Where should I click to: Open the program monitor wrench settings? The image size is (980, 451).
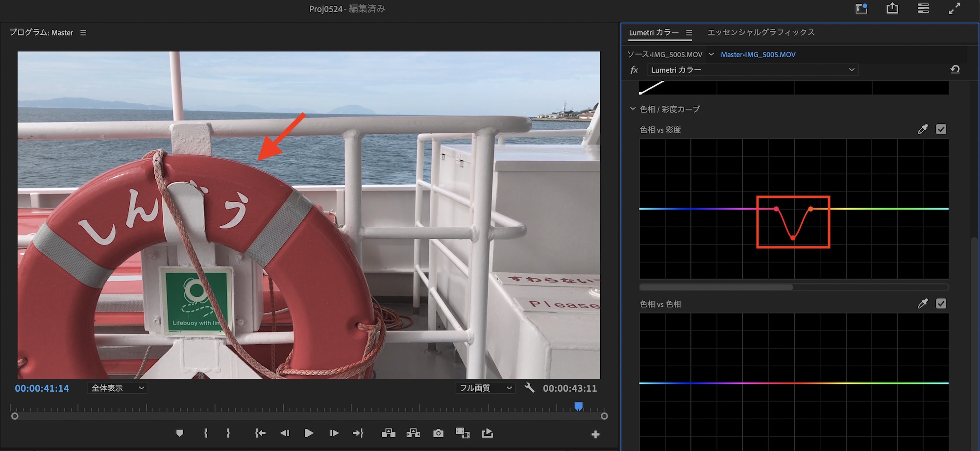(529, 388)
